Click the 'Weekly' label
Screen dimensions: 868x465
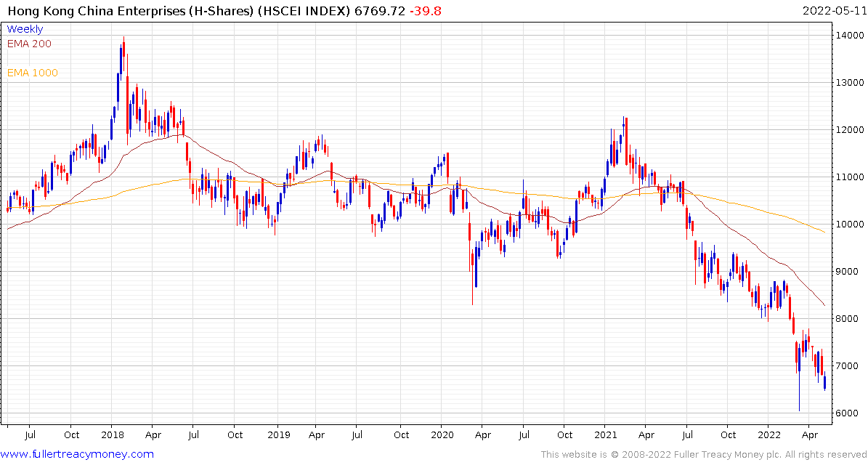coord(25,29)
